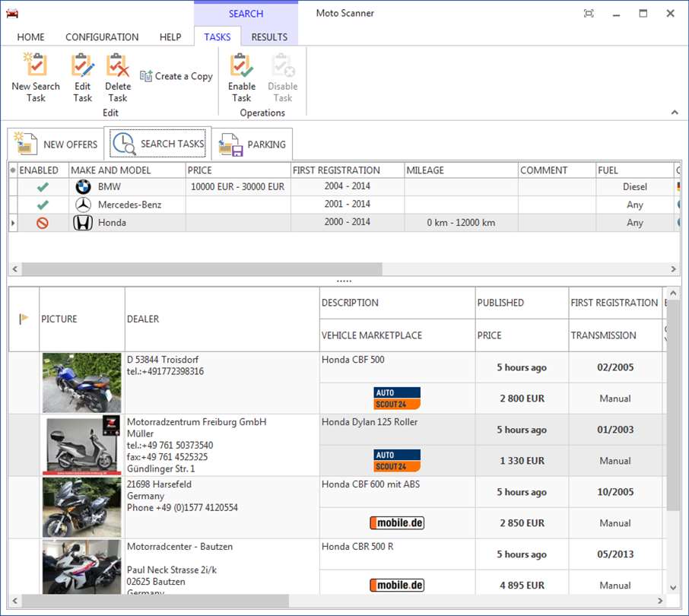Click the Enable Task icon
The width and height of the screenshot is (689, 616).
click(x=241, y=66)
